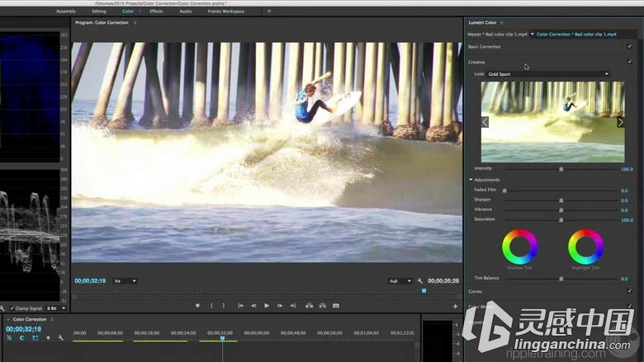The image size is (644, 362).
Task: Step back one frame
Action: pyautogui.click(x=253, y=306)
